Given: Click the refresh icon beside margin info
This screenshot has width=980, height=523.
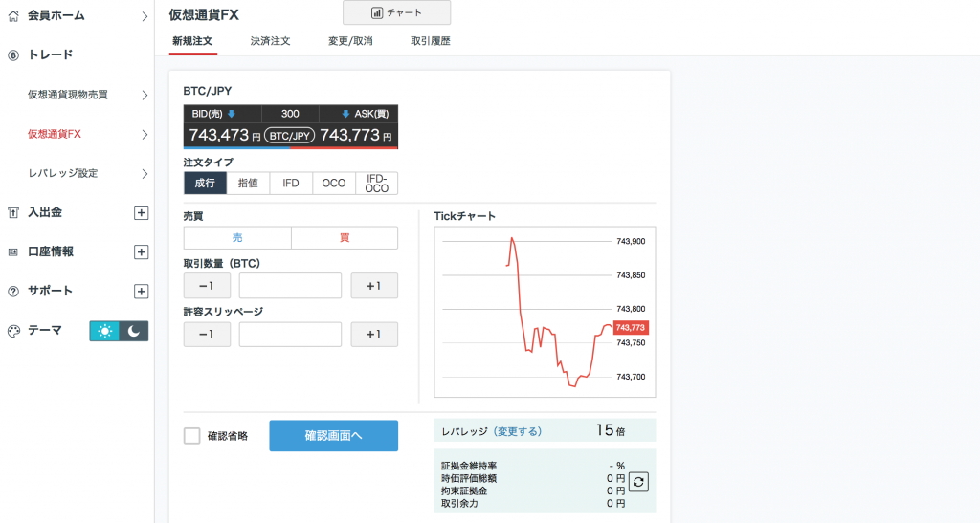Looking at the screenshot, I should pyautogui.click(x=639, y=483).
